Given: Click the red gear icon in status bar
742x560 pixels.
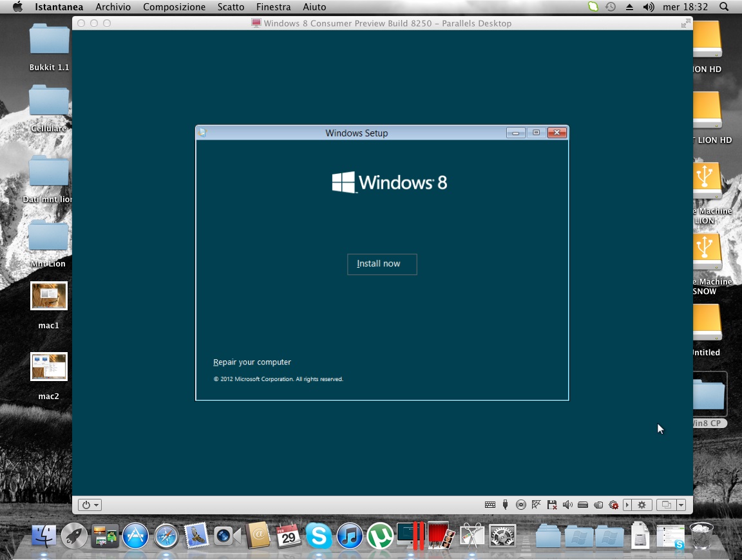Looking at the screenshot, I should tap(614, 505).
